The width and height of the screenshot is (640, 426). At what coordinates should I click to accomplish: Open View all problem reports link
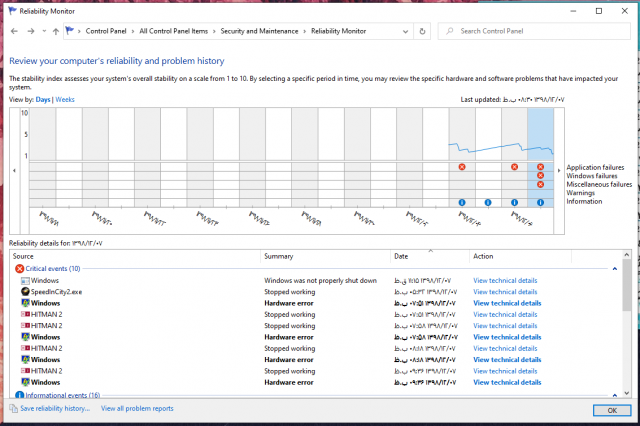tap(137, 408)
